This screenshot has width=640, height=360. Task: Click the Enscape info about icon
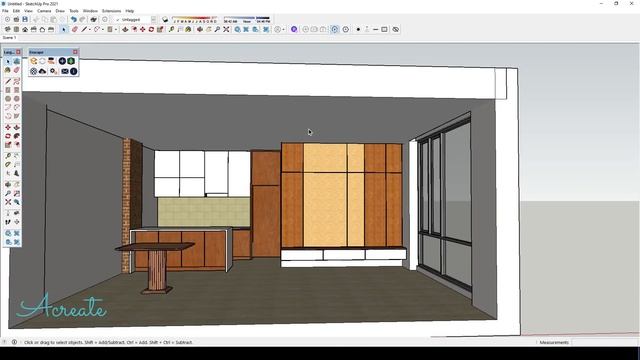click(73, 71)
